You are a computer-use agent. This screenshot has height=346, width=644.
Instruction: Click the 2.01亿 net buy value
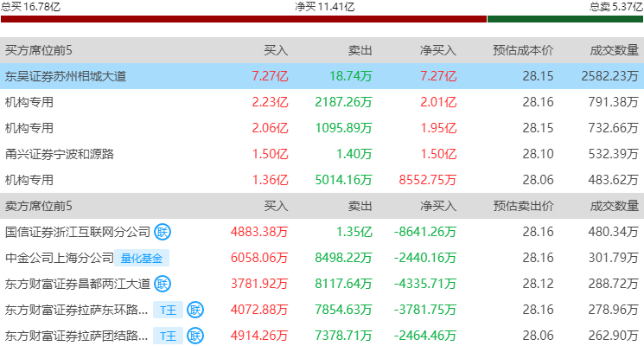point(438,102)
